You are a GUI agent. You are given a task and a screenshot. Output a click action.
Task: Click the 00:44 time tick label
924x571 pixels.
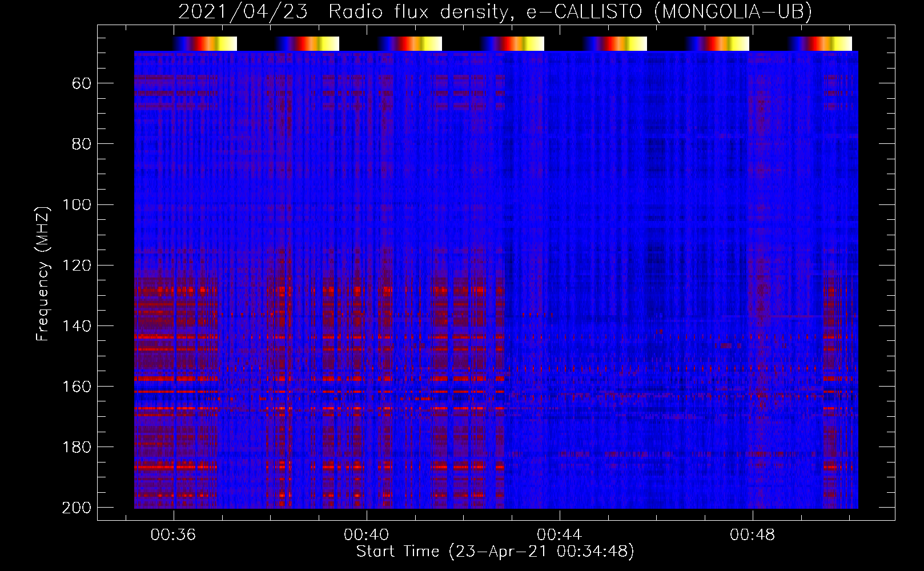click(x=559, y=534)
